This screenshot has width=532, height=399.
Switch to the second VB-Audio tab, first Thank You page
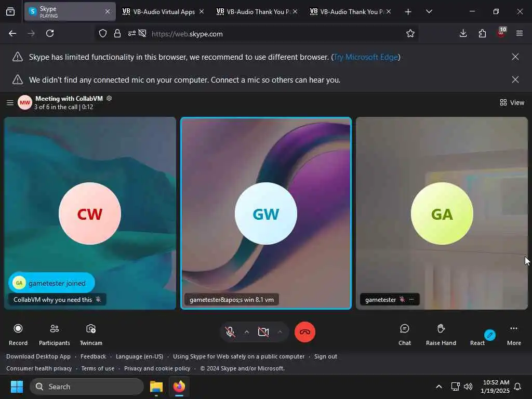(257, 11)
